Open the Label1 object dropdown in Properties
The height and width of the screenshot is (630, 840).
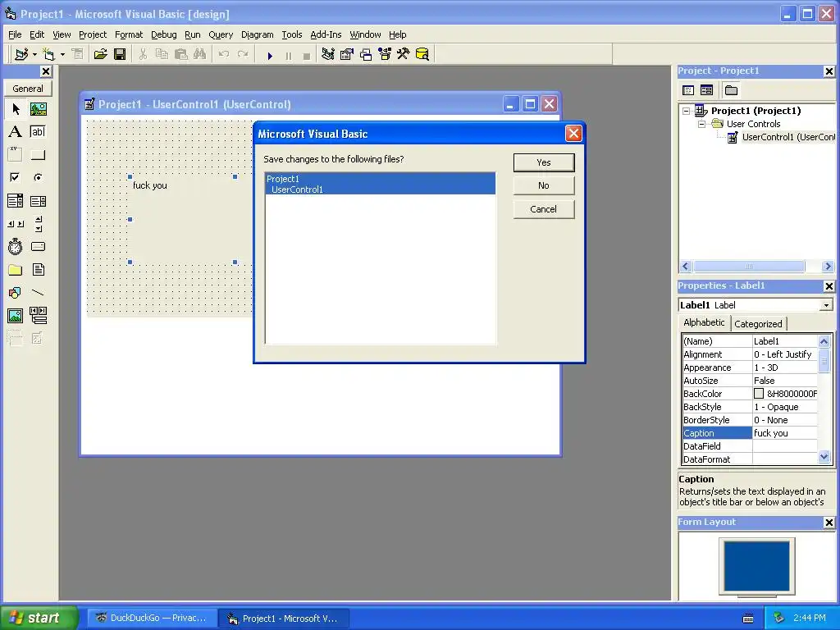(x=826, y=305)
